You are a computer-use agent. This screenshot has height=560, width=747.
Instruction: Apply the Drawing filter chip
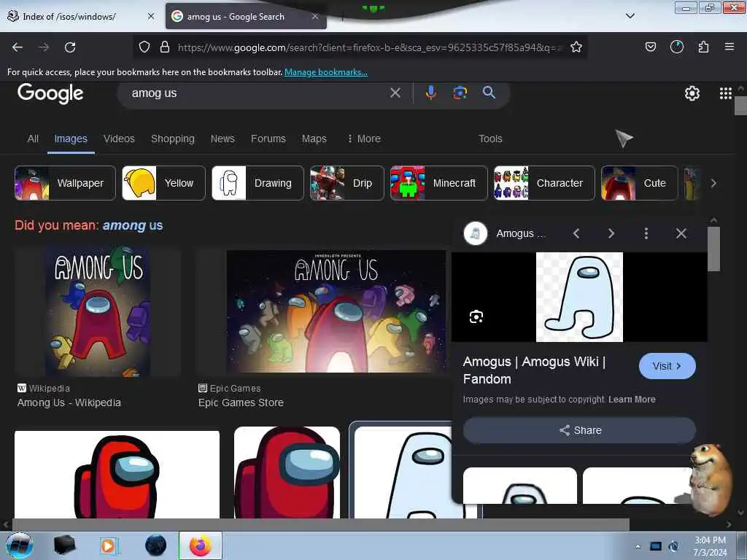(x=258, y=183)
